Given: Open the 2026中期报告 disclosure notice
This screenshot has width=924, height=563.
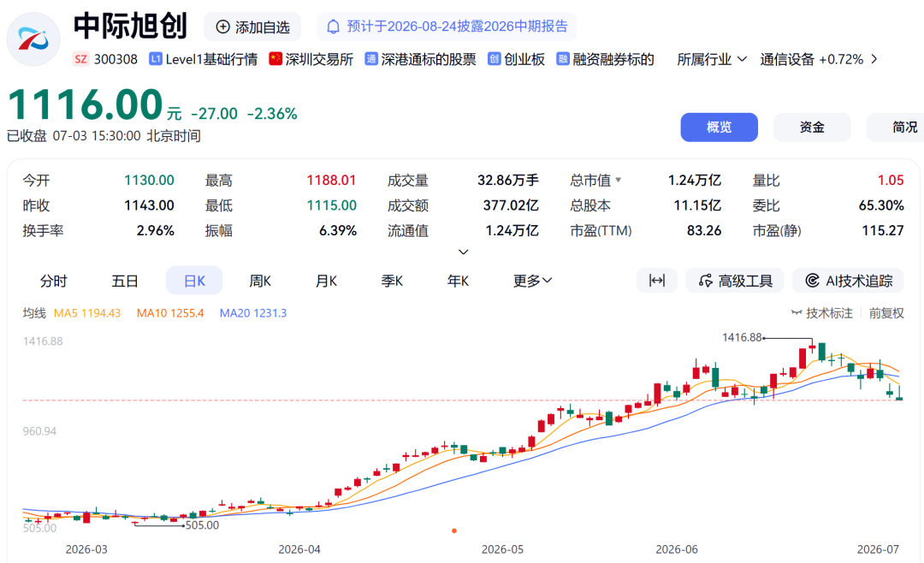Looking at the screenshot, I should click(x=447, y=27).
